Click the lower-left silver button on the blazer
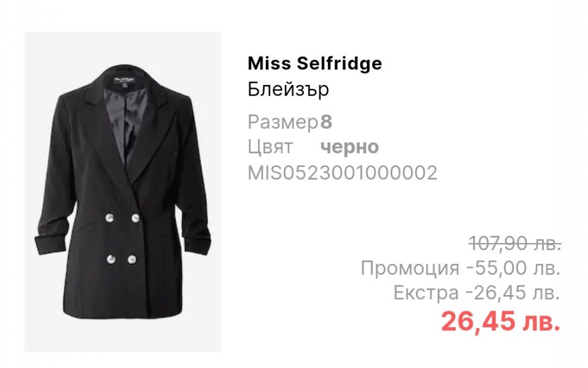This screenshot has width=588, height=368. [111, 259]
